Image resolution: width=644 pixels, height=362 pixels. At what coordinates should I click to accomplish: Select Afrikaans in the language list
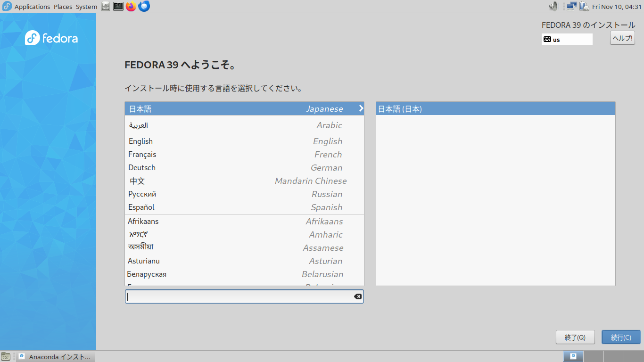pyautogui.click(x=244, y=222)
